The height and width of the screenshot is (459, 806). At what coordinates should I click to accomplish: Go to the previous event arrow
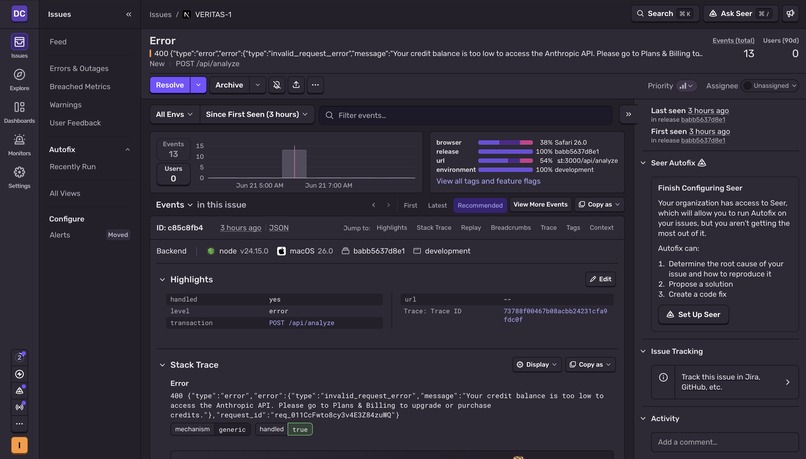pos(374,205)
